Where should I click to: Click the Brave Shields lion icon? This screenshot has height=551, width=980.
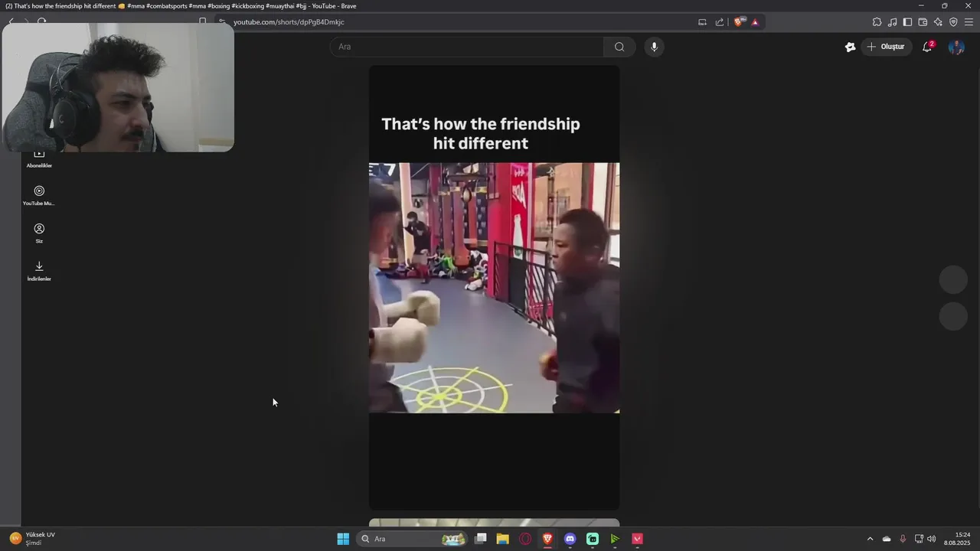[738, 22]
